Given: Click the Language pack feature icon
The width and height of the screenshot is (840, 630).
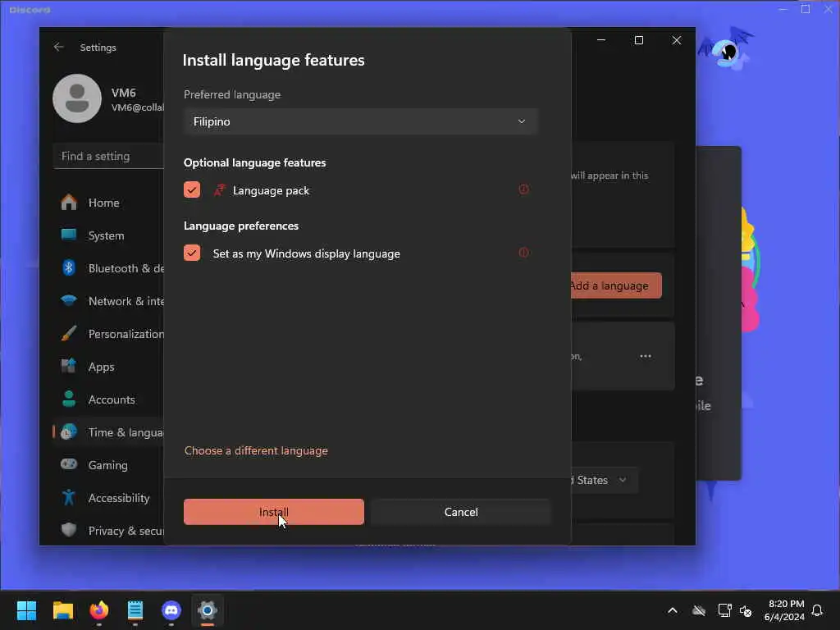Looking at the screenshot, I should pyautogui.click(x=219, y=190).
